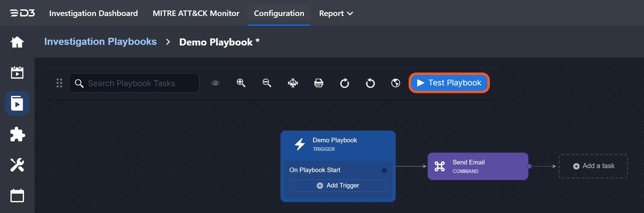Click the clockwise redo arrow icon
644x213 pixels.
click(344, 83)
